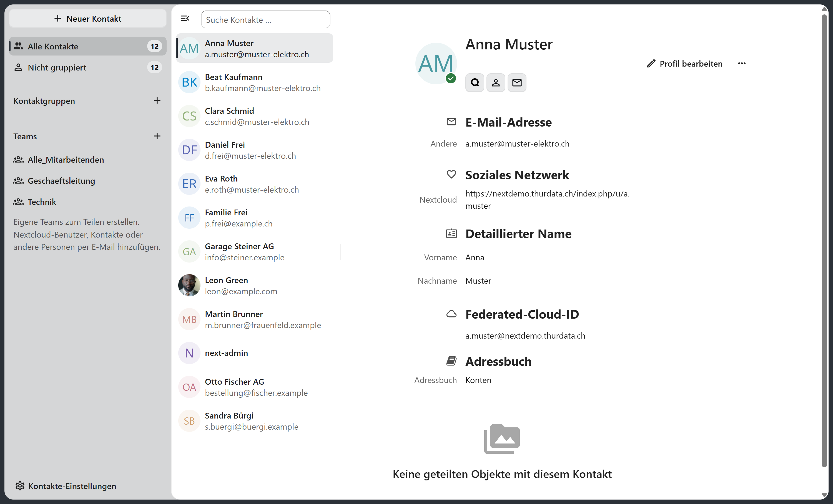Click the Kontakte-Einstellungen gear icon

click(20, 486)
